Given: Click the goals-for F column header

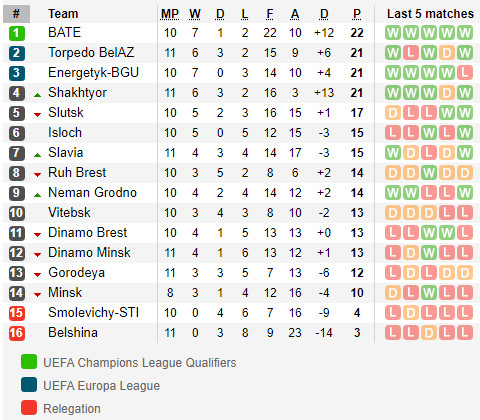Looking at the screenshot, I should click(x=270, y=14).
